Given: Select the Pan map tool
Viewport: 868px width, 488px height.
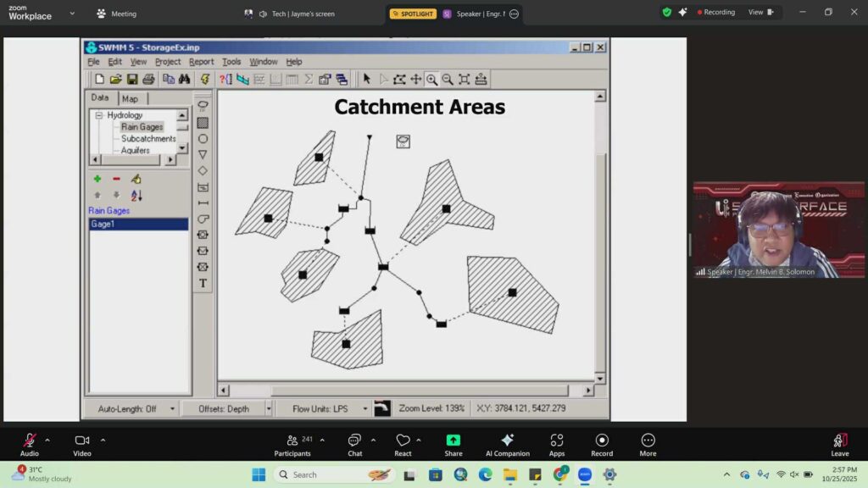Looking at the screenshot, I should 415,79.
